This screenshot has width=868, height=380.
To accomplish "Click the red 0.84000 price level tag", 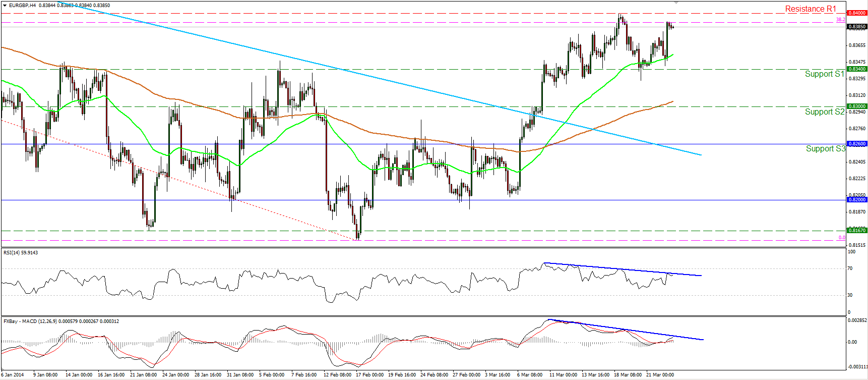I will click(857, 13).
